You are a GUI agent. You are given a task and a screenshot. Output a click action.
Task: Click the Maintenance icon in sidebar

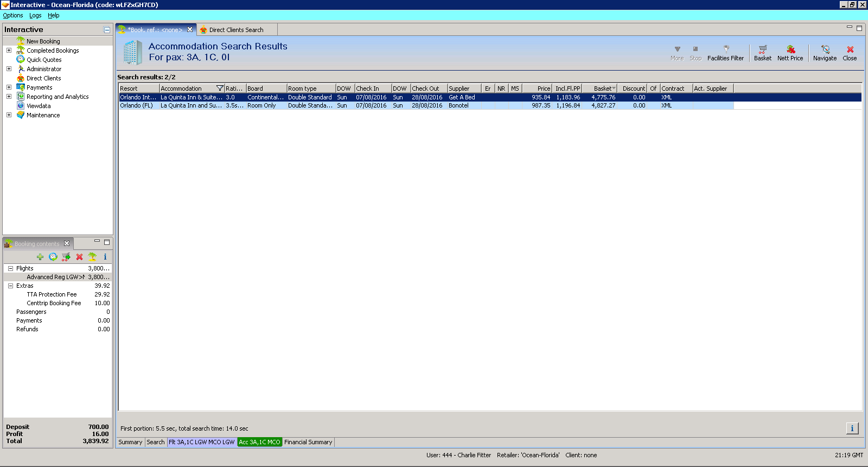pos(21,115)
